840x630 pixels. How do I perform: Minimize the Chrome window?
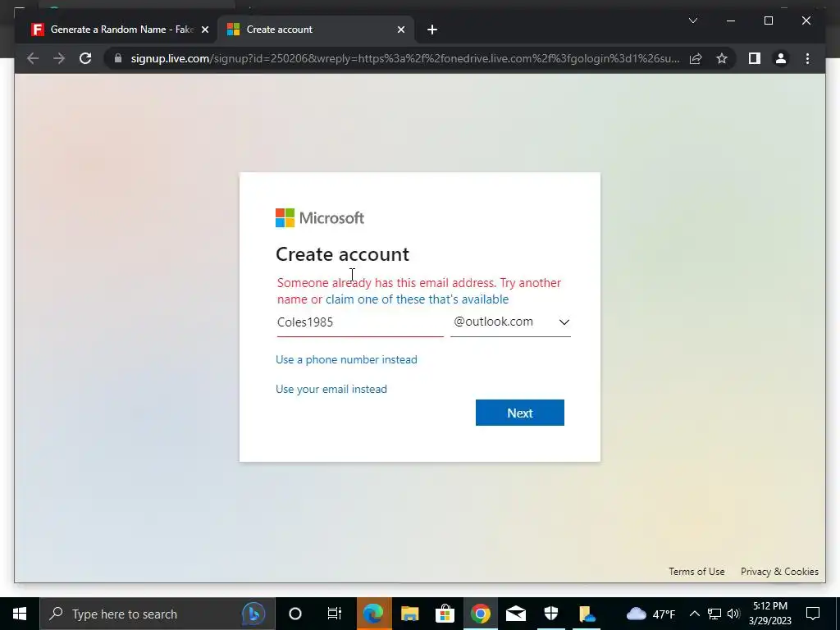pos(731,21)
